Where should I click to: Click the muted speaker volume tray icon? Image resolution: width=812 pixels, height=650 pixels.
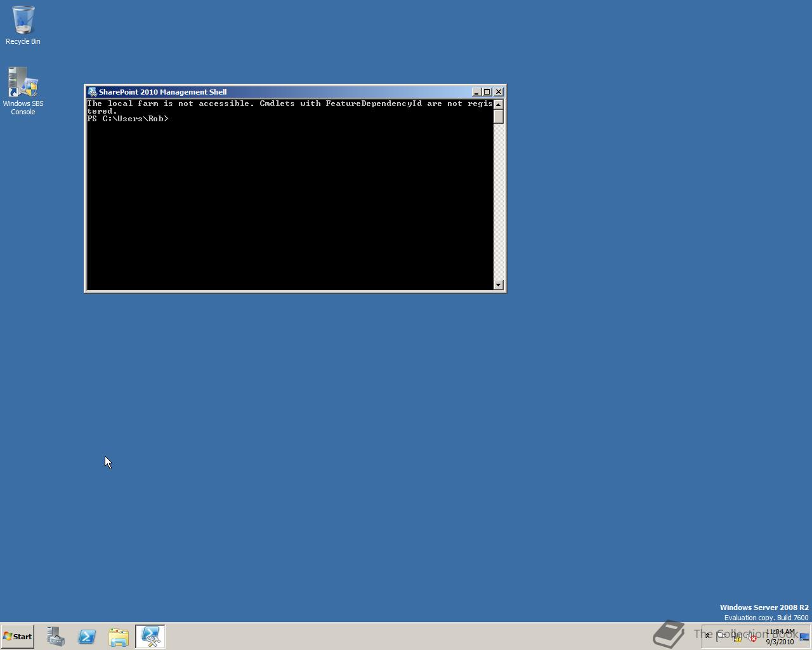[x=752, y=636]
